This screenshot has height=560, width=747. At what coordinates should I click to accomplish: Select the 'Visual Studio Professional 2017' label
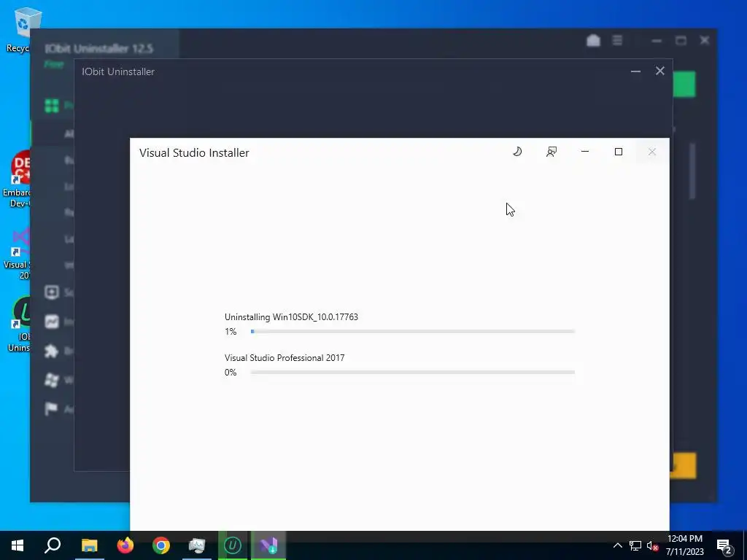285,358
